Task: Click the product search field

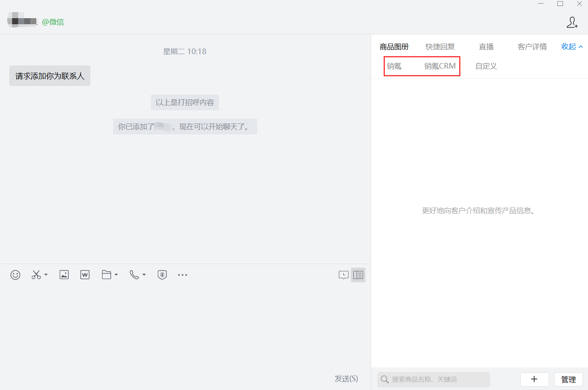Action: coord(434,380)
